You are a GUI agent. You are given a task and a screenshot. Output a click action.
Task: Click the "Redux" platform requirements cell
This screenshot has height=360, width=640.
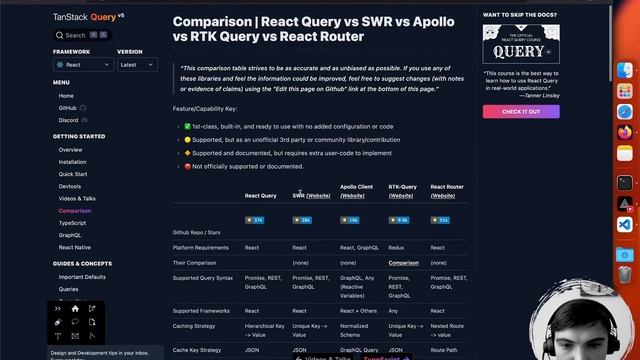click(x=396, y=248)
